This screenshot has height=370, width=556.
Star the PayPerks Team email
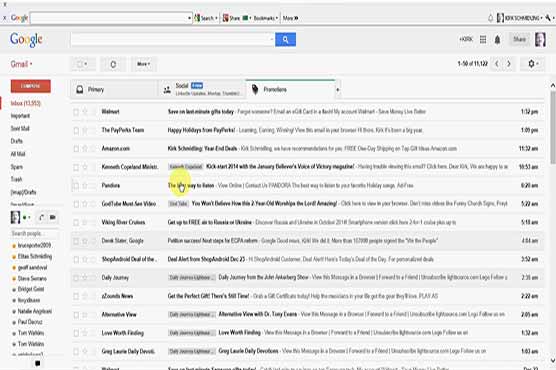point(85,130)
